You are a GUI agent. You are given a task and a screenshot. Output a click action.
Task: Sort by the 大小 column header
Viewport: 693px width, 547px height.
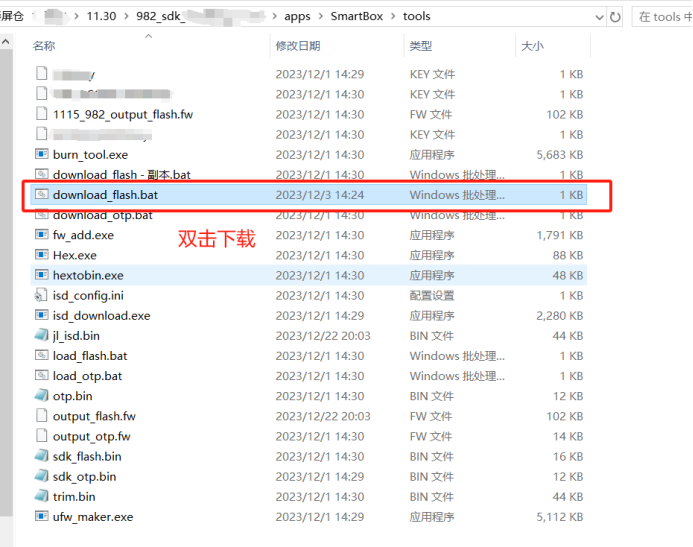[532, 46]
